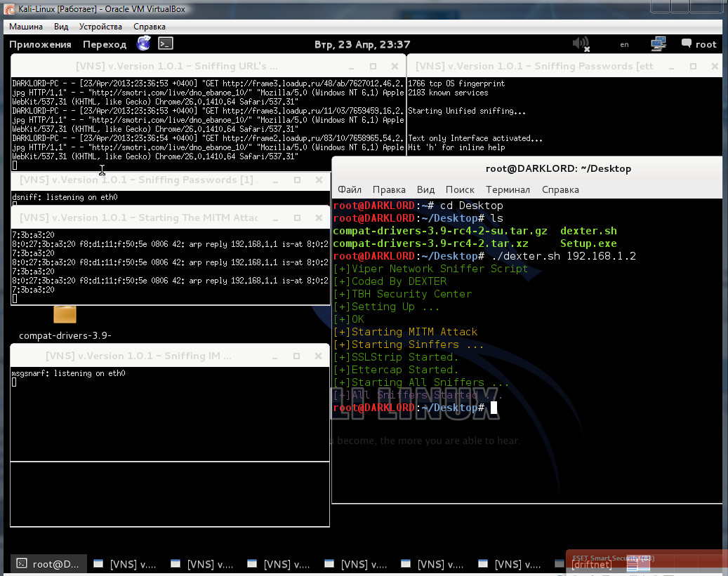Click the '[+]Starting Sinffers ...' line
Viewport: 728px width, 576px height.
tap(409, 344)
